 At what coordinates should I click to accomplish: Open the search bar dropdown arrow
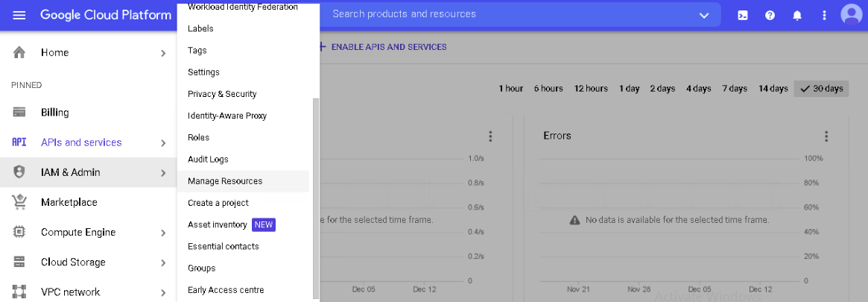point(704,16)
